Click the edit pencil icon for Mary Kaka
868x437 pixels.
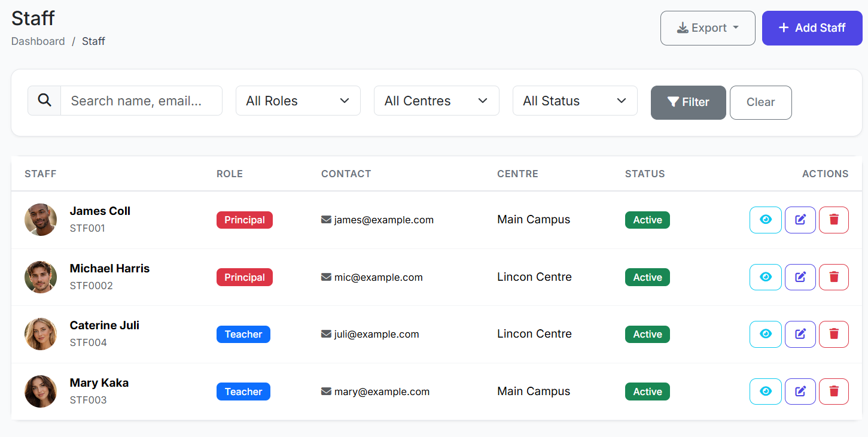(x=800, y=392)
